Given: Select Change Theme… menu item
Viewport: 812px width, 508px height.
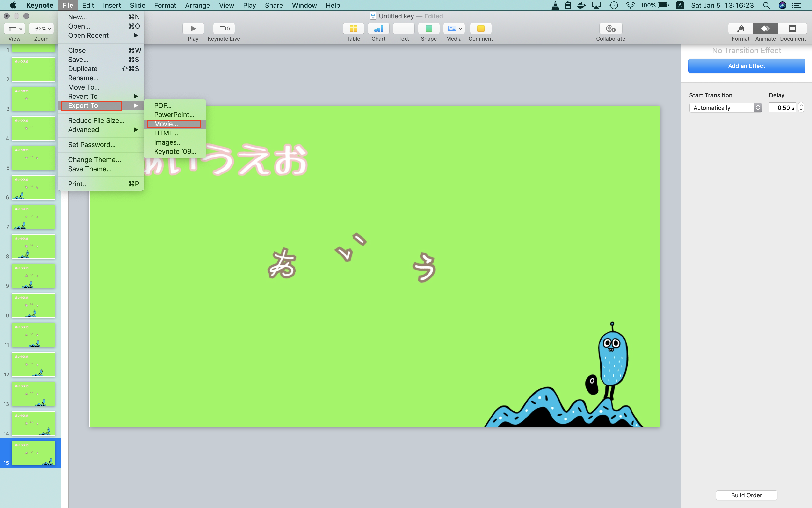Looking at the screenshot, I should click(x=101, y=160).
